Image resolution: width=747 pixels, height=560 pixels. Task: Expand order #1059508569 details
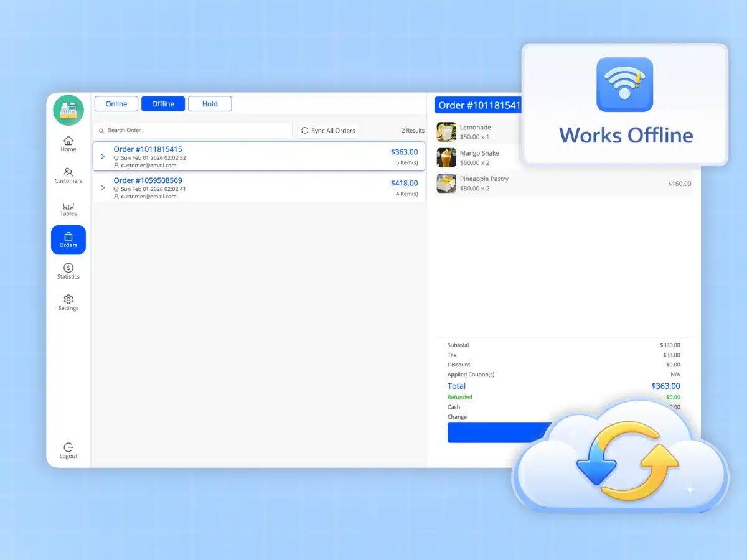(103, 187)
